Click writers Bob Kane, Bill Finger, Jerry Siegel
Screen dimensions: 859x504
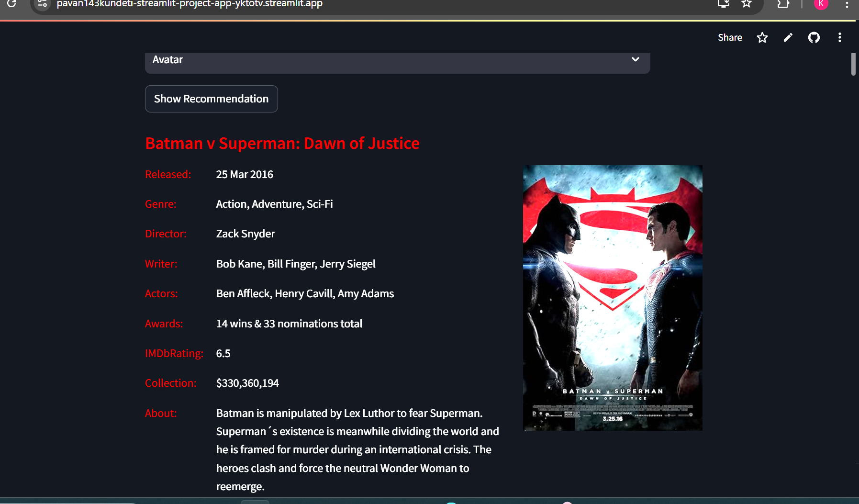[296, 264]
